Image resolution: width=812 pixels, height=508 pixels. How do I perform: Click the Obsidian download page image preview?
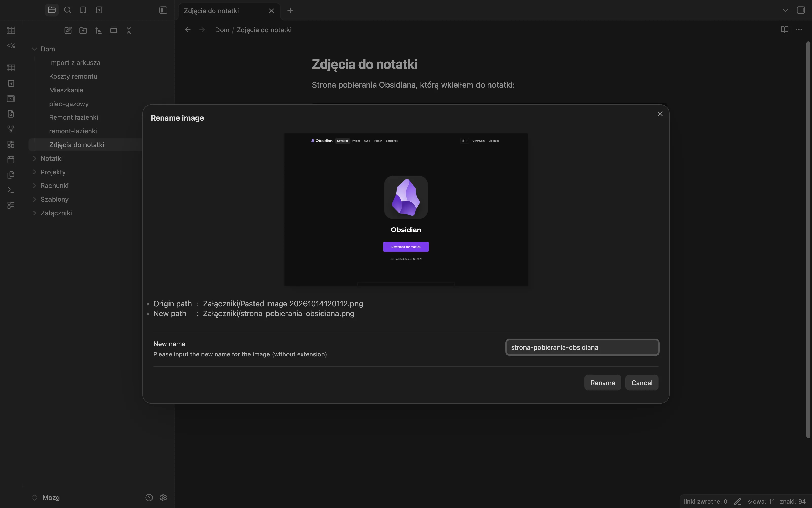(406, 210)
